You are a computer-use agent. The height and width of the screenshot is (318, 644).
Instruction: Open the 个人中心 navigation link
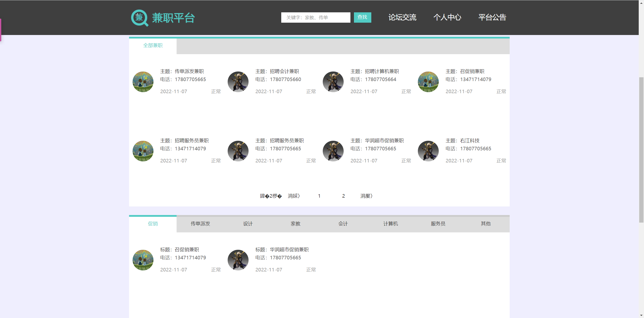tap(448, 17)
